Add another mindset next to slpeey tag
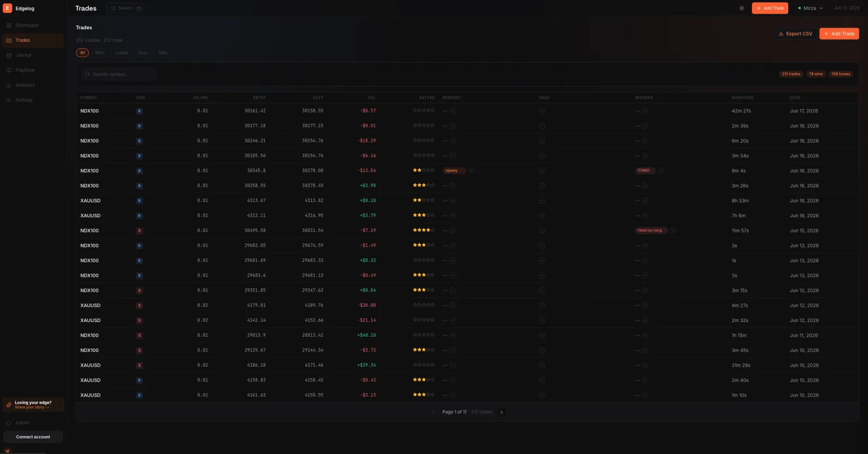Screen dimensions: 868x454 pyautogui.click(x=471, y=171)
